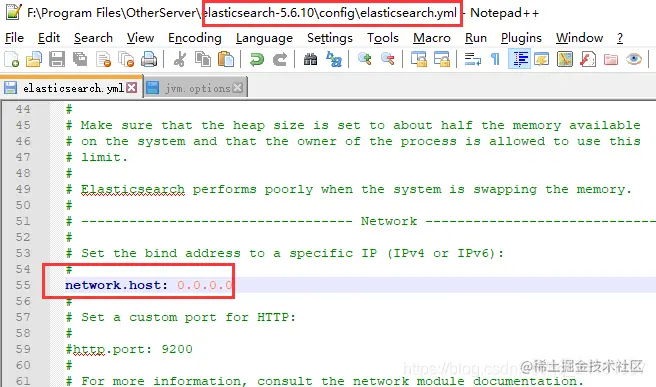Open the Document Map icon
Viewport: 656px width, 387px height.
point(565,59)
